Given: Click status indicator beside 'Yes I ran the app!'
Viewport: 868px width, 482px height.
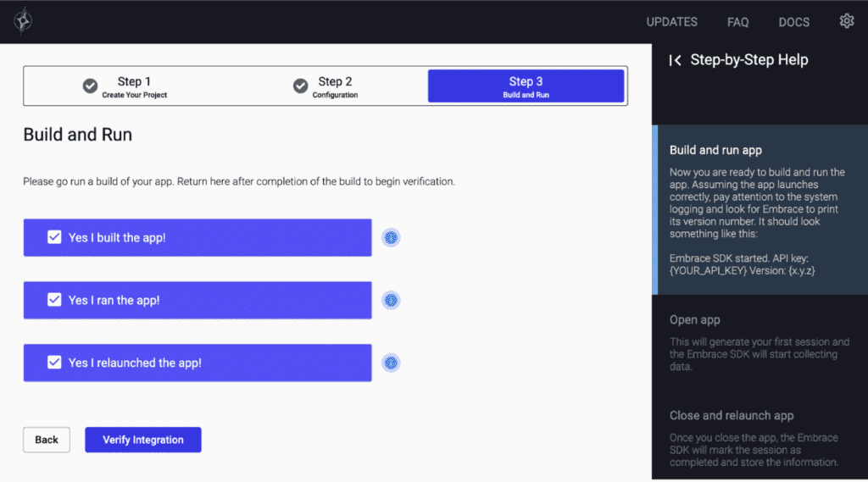Looking at the screenshot, I should [391, 301].
